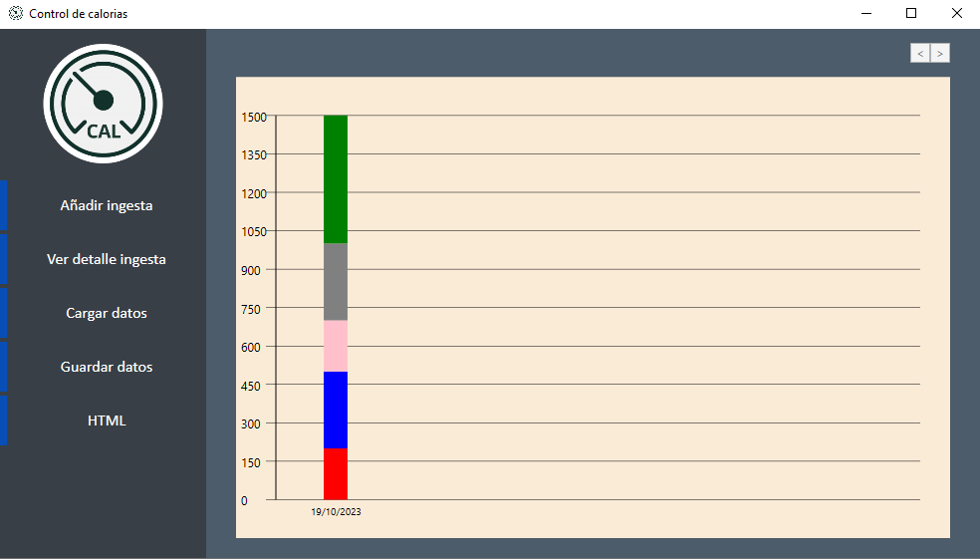This screenshot has height=559, width=980.
Task: Select the green bar segment
Action: pyautogui.click(x=336, y=179)
